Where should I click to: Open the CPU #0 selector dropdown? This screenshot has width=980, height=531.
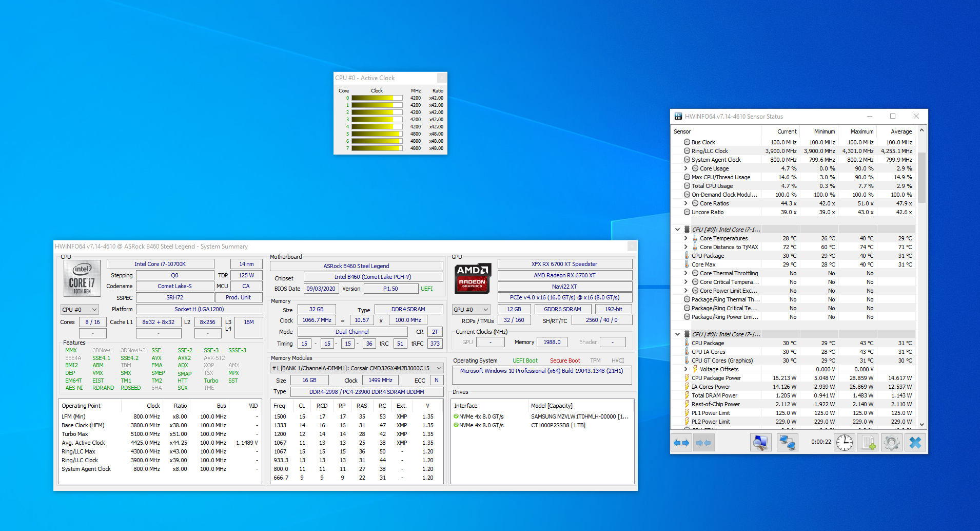[x=80, y=310]
